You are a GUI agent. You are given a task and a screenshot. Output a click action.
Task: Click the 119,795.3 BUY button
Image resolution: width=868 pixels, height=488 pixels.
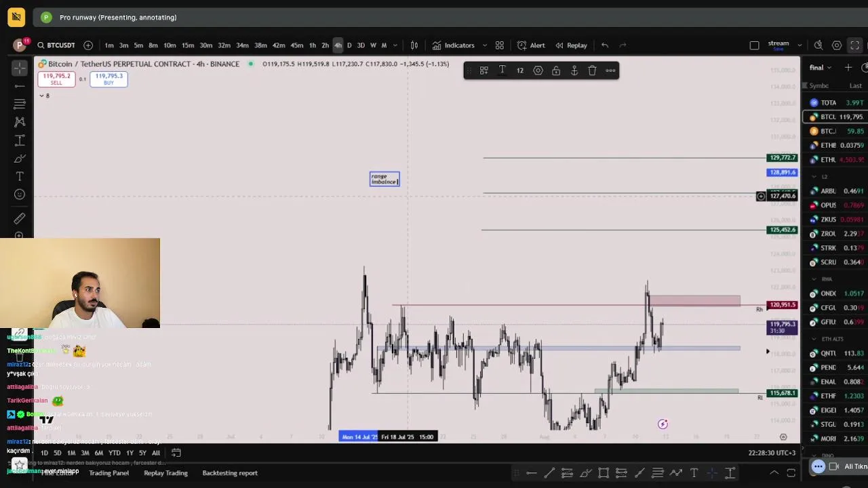pos(108,79)
